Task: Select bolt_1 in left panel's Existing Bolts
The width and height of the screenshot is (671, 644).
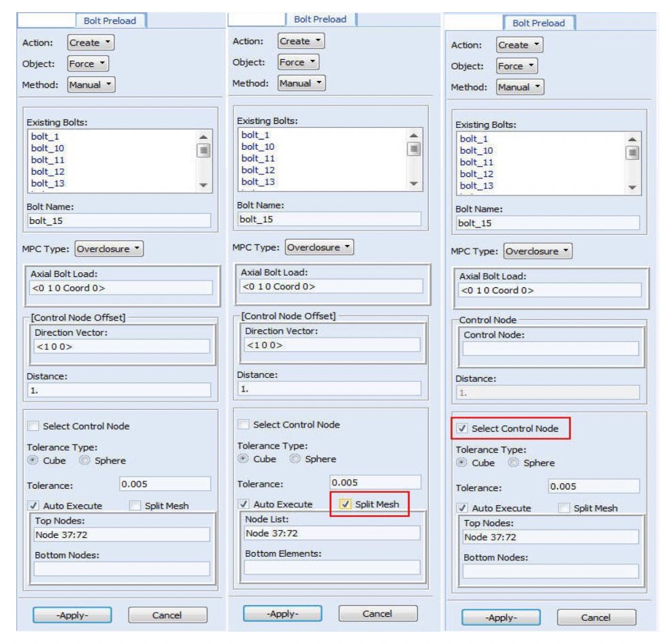Action: tap(45, 136)
